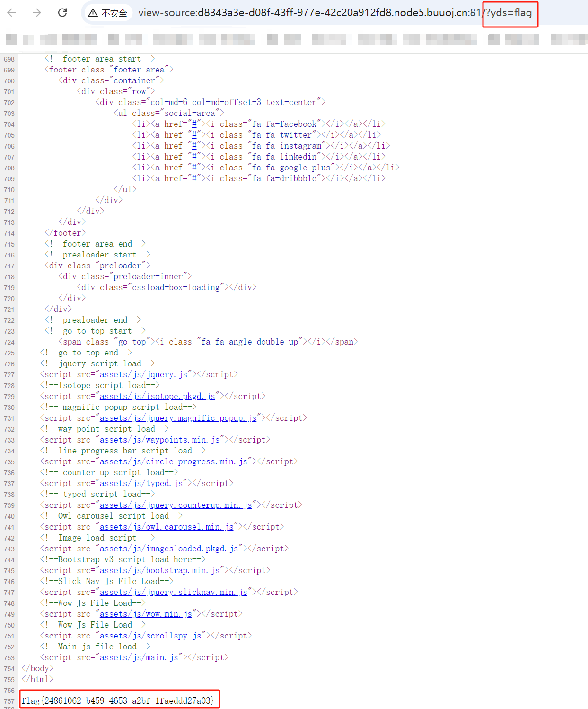
Task: Click the not-secure warning triangle icon
Action: click(x=93, y=13)
